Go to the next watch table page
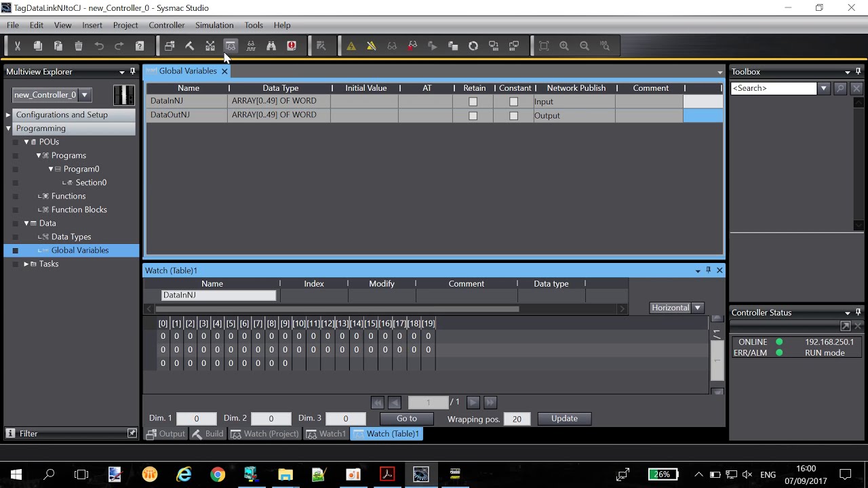Viewport: 868px width, 488px height. point(473,403)
